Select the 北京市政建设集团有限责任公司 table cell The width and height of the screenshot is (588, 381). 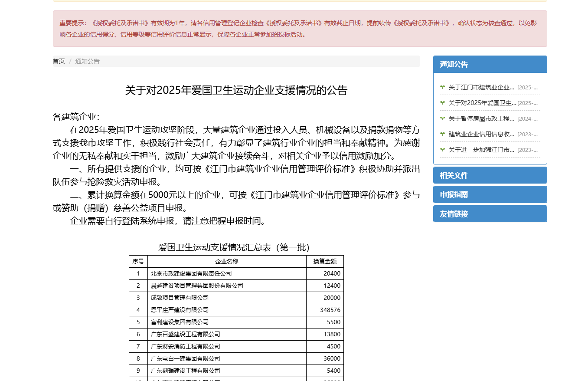pos(191,273)
